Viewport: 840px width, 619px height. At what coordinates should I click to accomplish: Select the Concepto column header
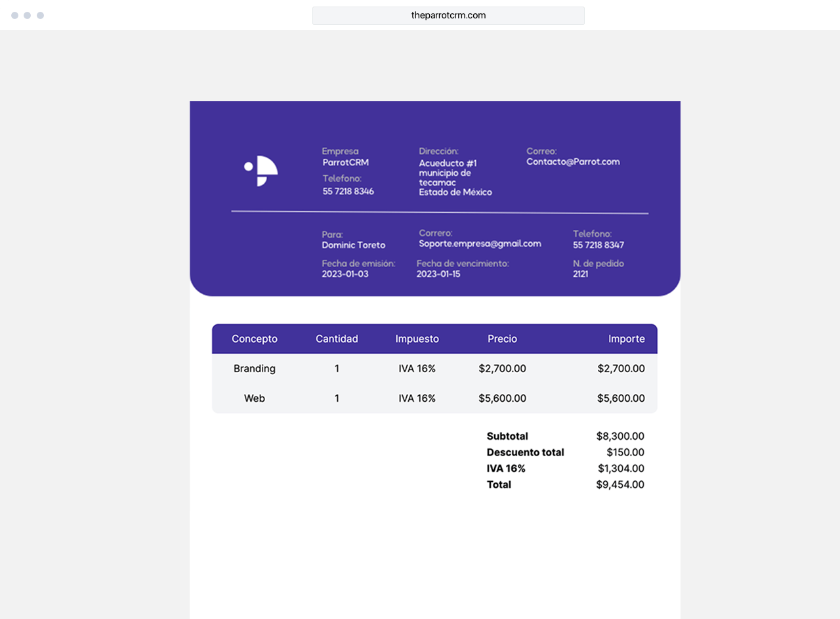click(255, 339)
